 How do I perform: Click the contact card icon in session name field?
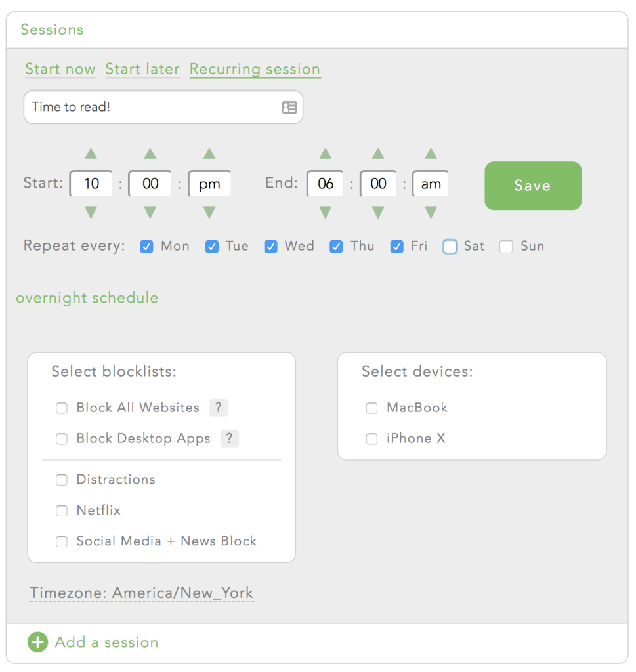point(289,107)
